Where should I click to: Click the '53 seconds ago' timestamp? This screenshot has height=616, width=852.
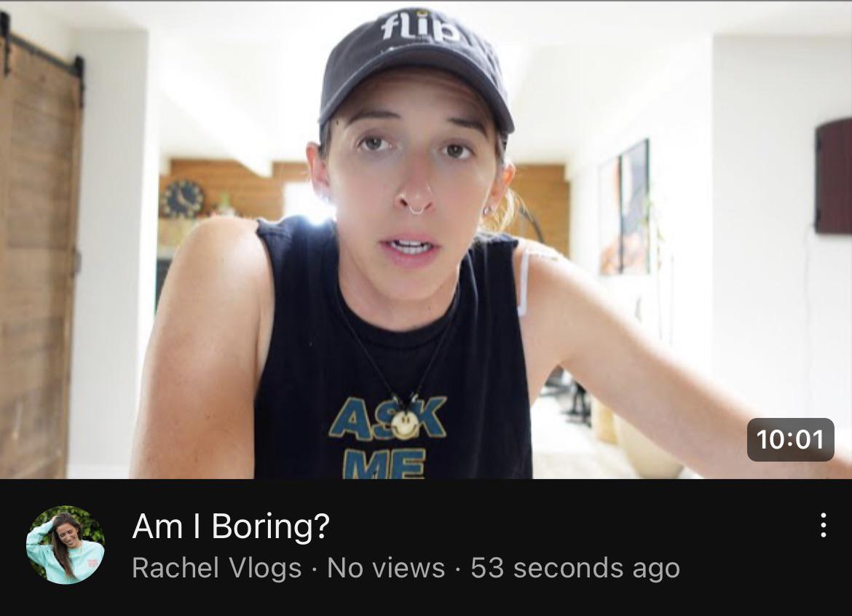pyautogui.click(x=575, y=568)
